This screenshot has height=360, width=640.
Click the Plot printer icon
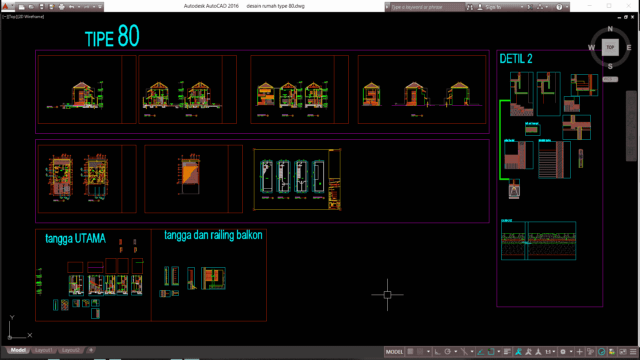click(x=62, y=7)
